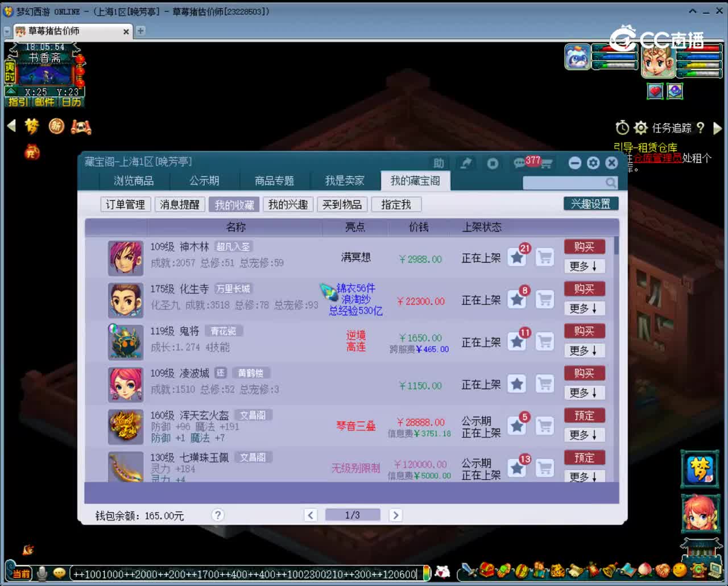Show the 我的兴趣 list
The width and height of the screenshot is (728, 586).
pyautogui.click(x=288, y=204)
